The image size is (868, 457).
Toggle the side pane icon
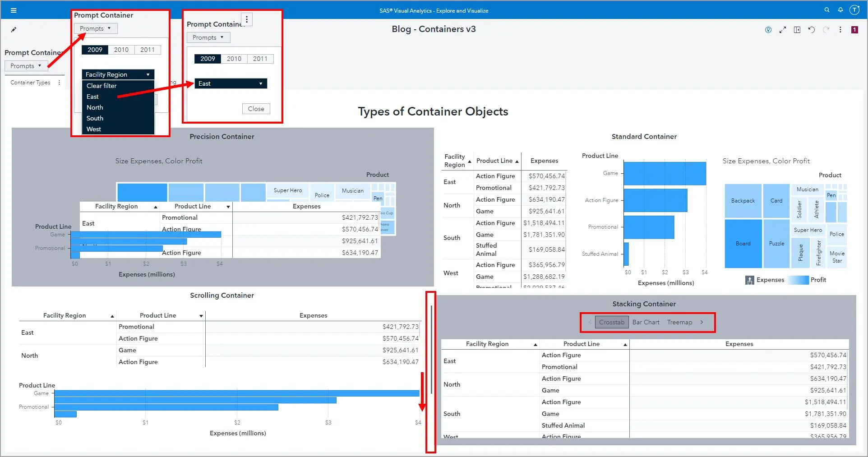[797, 30]
